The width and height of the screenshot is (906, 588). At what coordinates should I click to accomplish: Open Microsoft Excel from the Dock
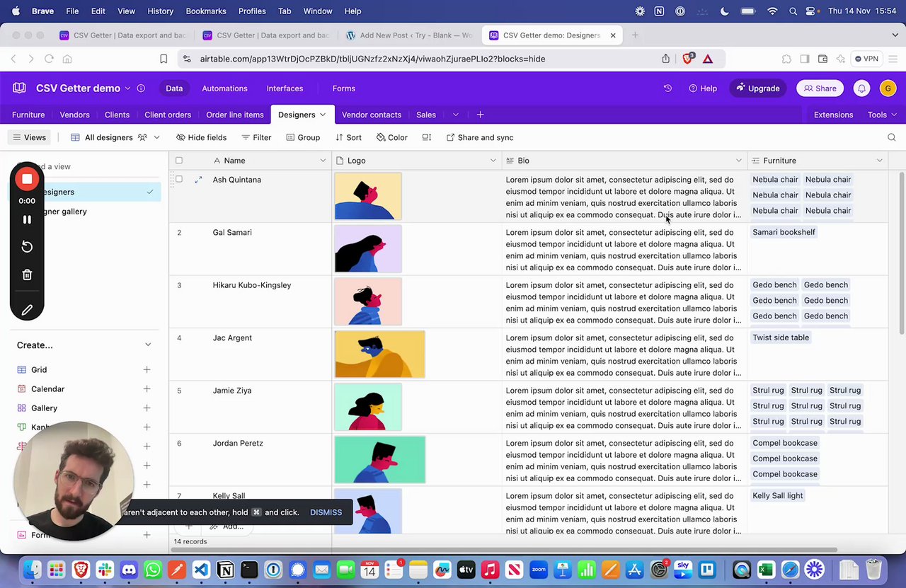[766, 569]
